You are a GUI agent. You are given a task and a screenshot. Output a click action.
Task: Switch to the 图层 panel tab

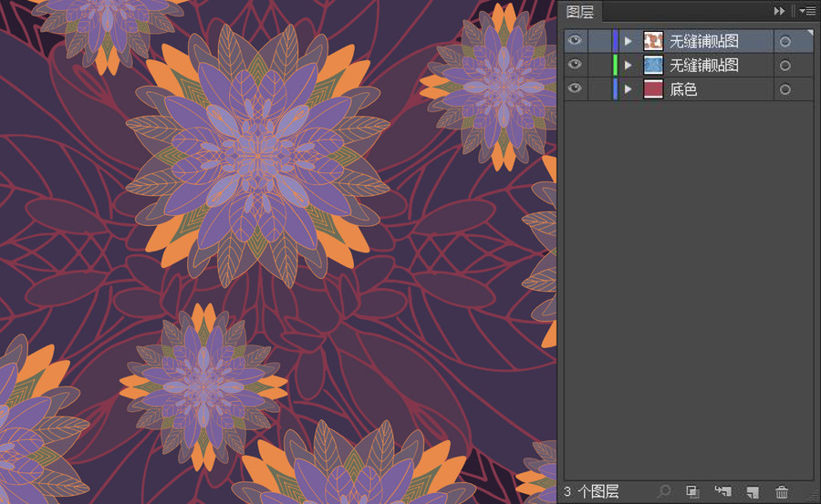pyautogui.click(x=580, y=12)
